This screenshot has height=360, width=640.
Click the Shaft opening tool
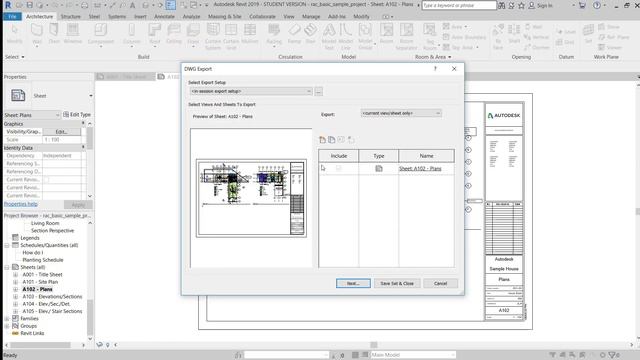click(x=514, y=33)
